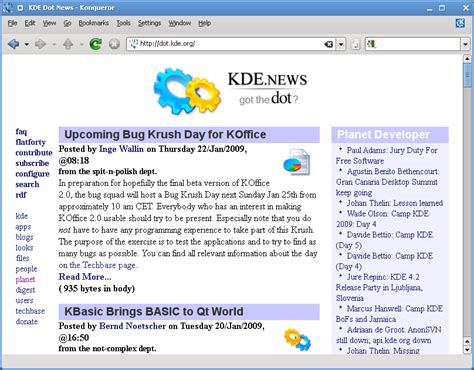
Task: Open the subscribe sidebar link
Action: [32, 163]
